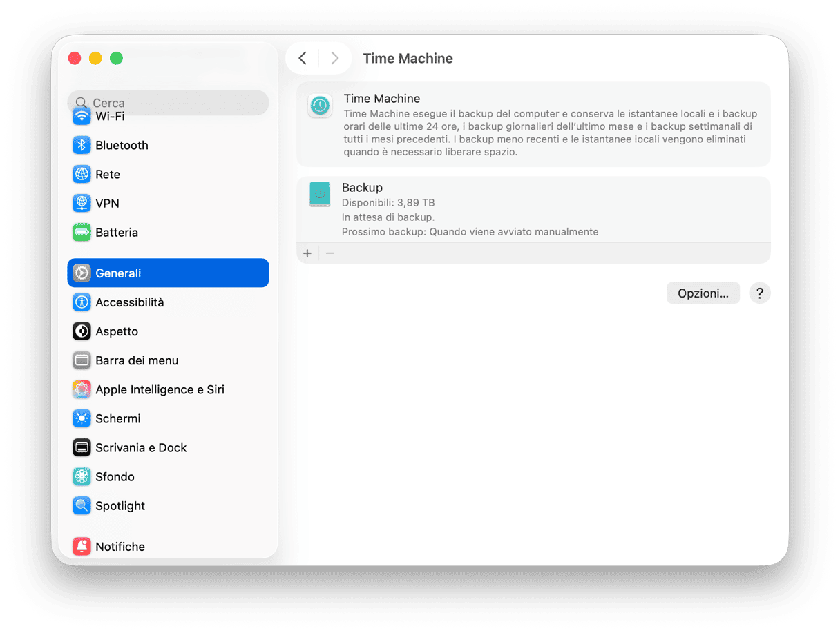This screenshot has width=840, height=633.
Task: Remove backup disk with minus button
Action: (x=330, y=253)
